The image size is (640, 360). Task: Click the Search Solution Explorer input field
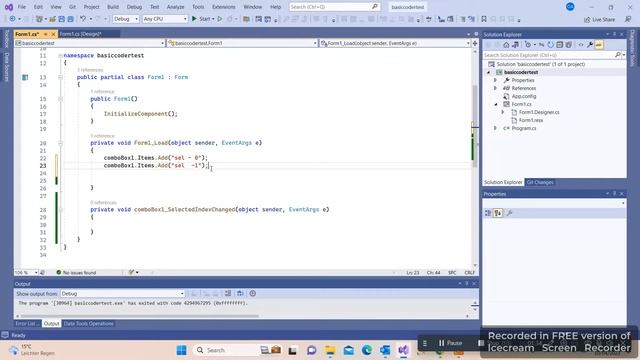[549, 55]
